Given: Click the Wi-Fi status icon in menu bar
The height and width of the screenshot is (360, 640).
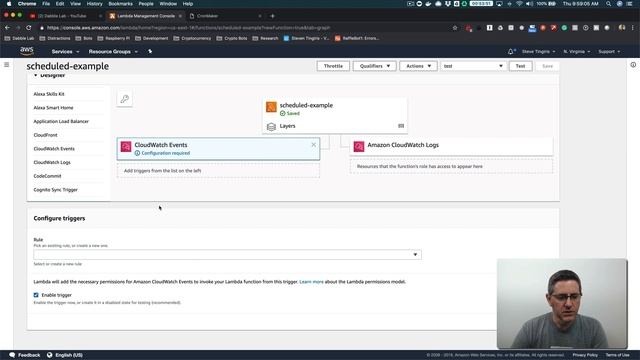Looking at the screenshot, I should tap(519, 4).
